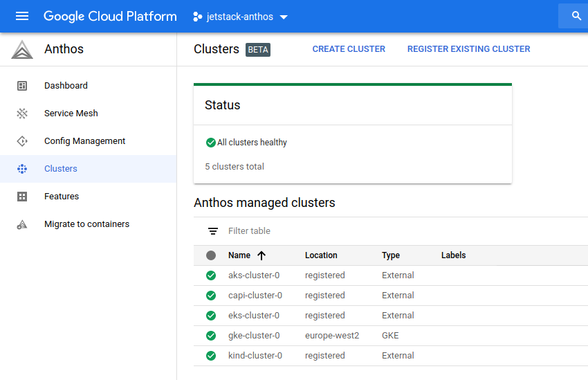
Task: Click the '5 clusters total' text
Action: pos(235,167)
